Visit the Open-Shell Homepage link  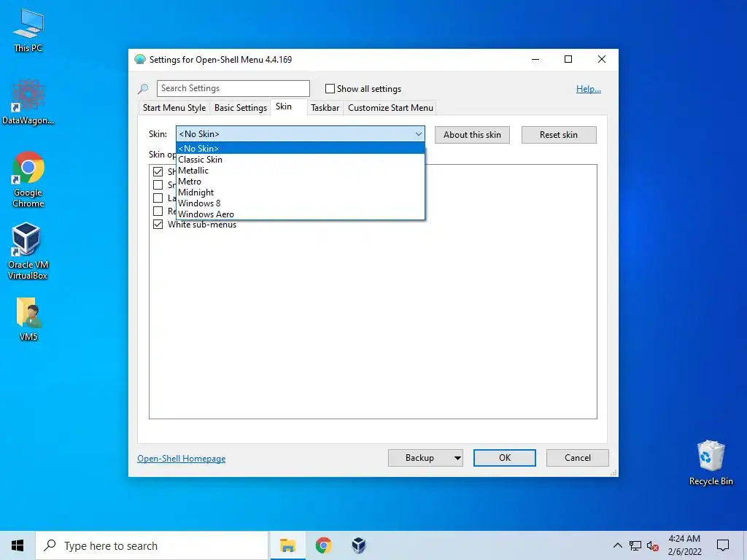point(182,459)
